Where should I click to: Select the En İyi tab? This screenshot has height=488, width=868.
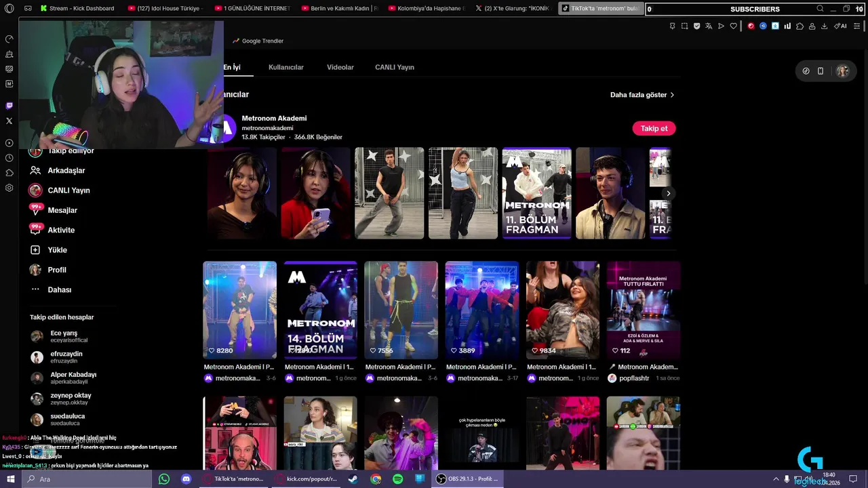232,67
